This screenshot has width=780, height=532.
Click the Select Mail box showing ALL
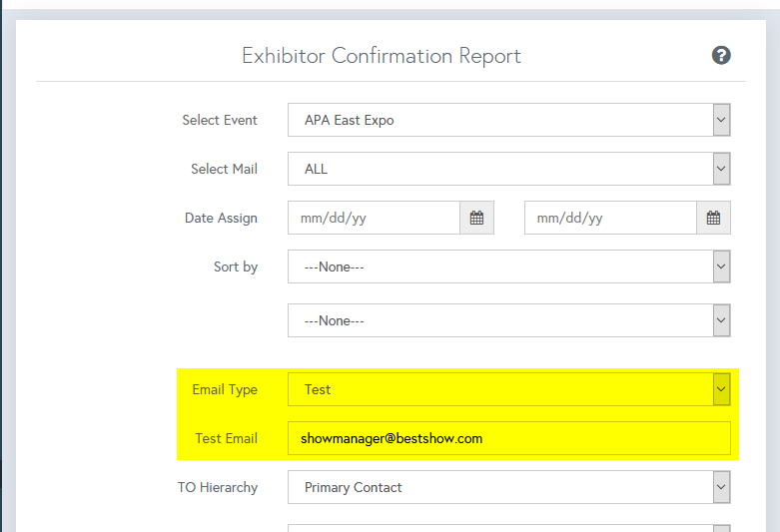pyautogui.click(x=499, y=169)
